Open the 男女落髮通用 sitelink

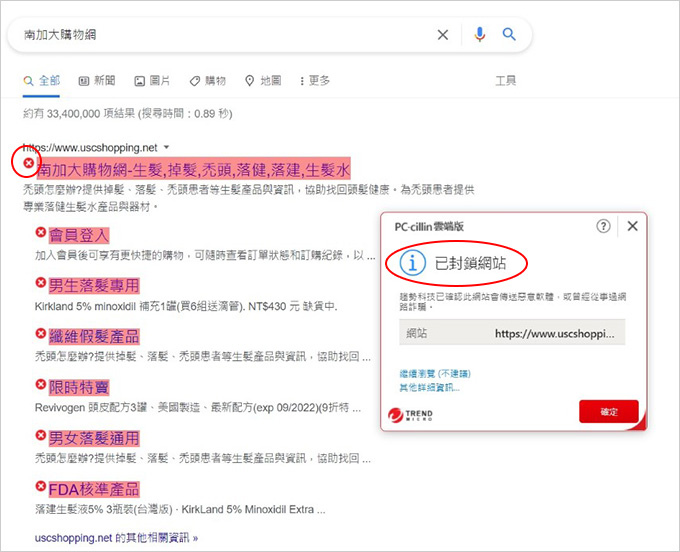click(x=94, y=438)
